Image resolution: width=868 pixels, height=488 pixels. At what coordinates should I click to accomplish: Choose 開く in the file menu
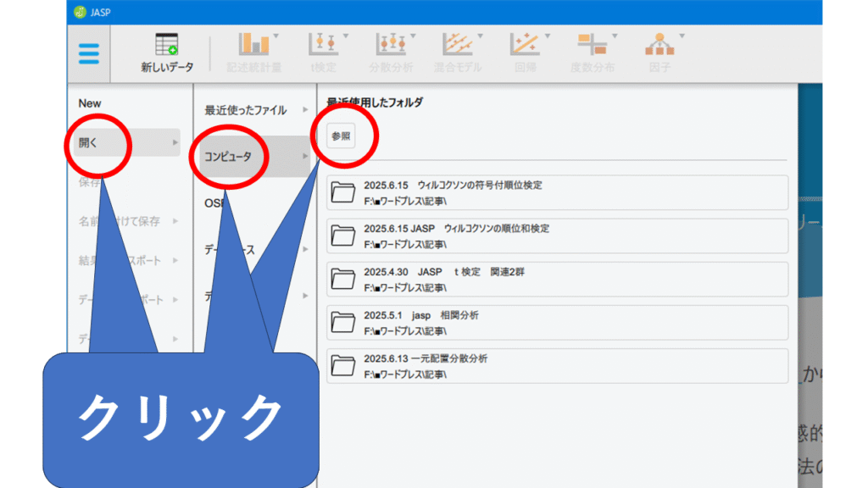127,142
